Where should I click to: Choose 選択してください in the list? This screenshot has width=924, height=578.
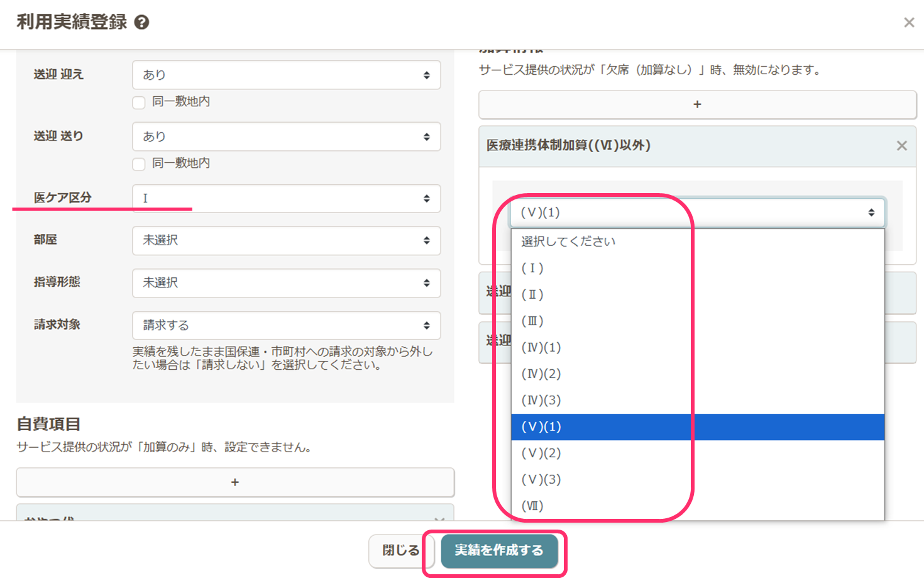568,242
